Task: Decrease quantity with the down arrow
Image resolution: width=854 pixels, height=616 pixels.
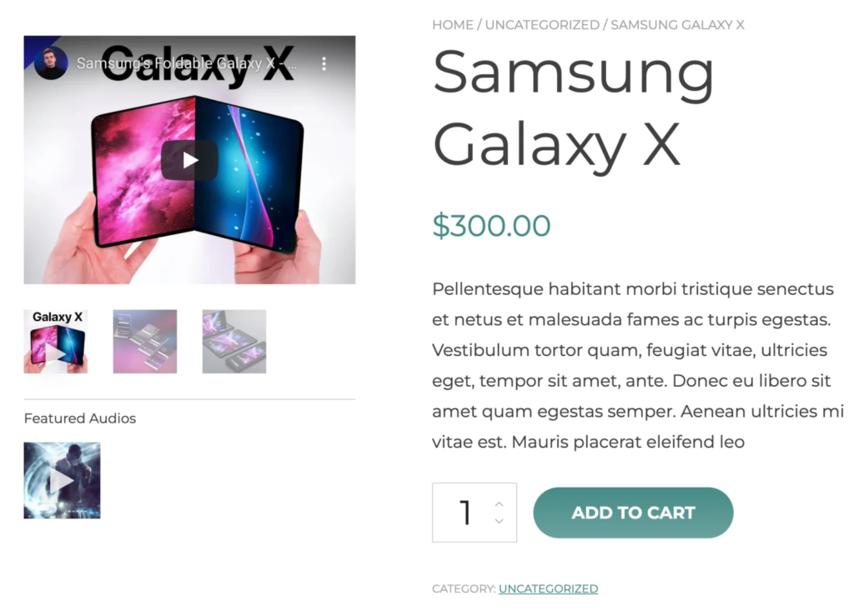Action: pos(499,521)
